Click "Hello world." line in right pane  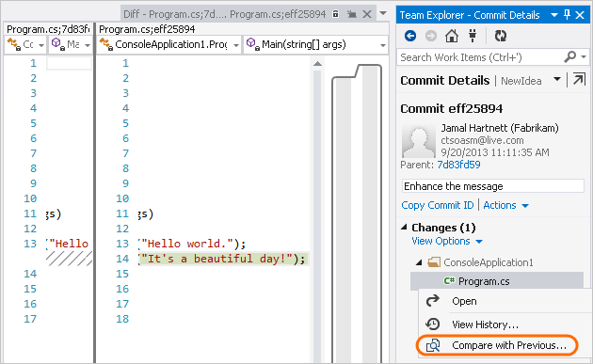(192, 244)
